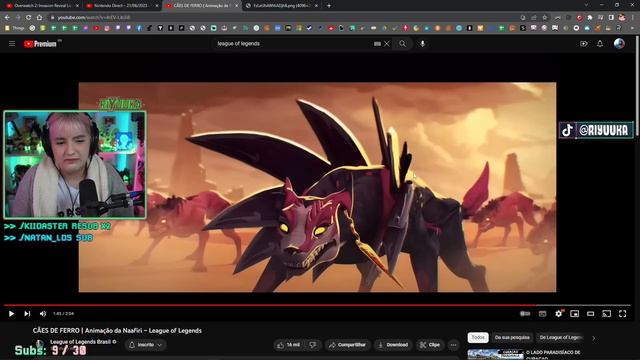The width and height of the screenshot is (640, 360).
Task: Skip to the next video
Action: (27, 313)
